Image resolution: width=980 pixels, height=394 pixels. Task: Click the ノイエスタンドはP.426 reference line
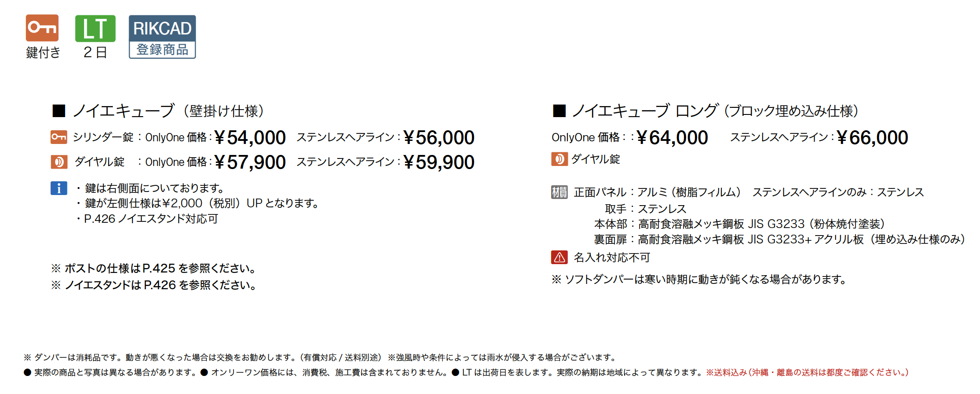[x=154, y=285]
